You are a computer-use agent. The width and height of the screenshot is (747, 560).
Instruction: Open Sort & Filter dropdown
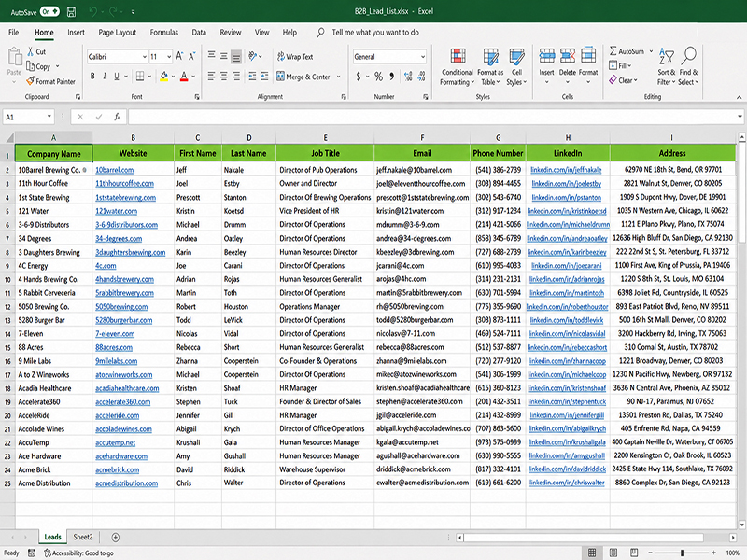tap(666, 66)
